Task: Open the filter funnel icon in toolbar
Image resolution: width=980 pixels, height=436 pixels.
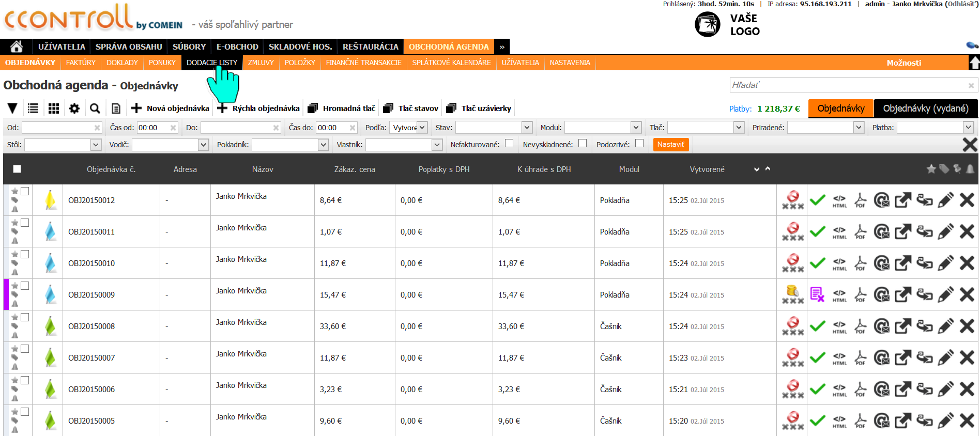Action: pyautogui.click(x=12, y=108)
